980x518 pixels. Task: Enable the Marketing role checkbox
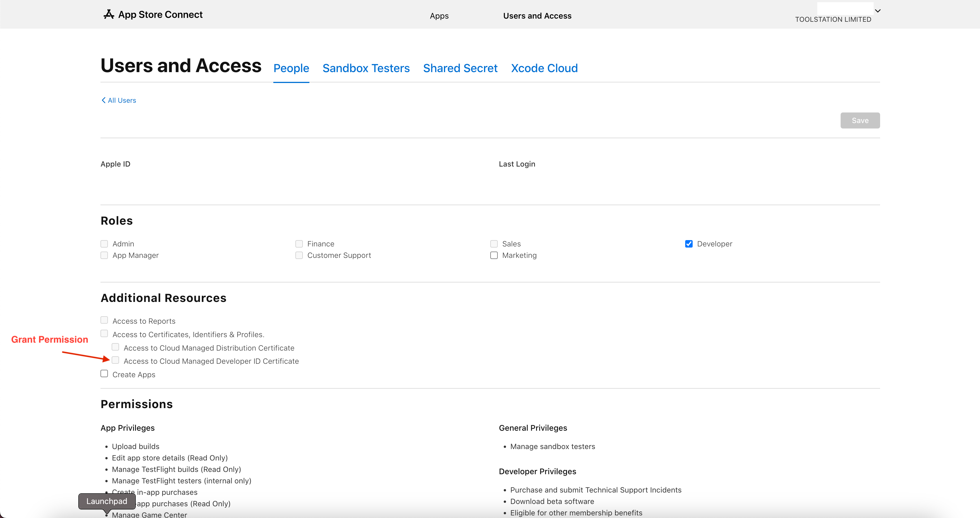pos(494,255)
